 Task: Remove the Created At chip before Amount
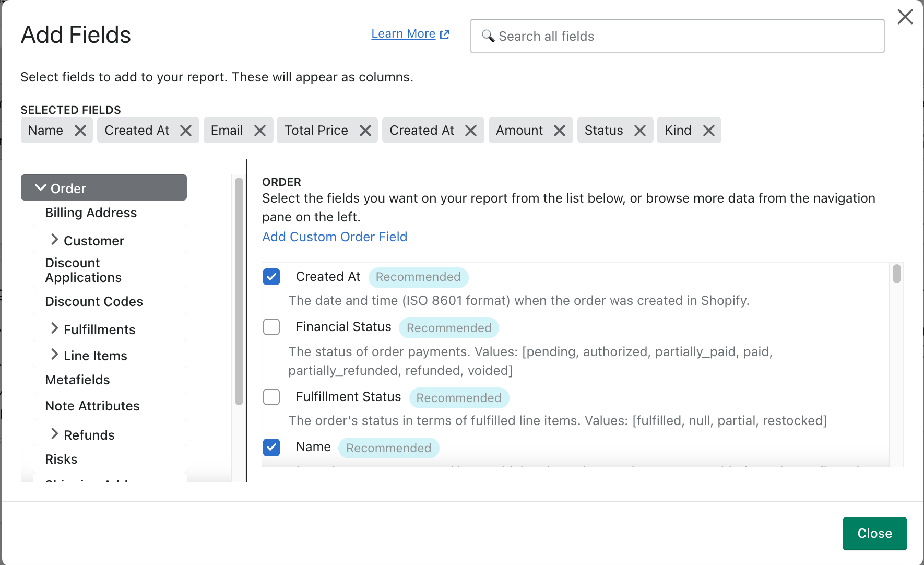tap(471, 131)
